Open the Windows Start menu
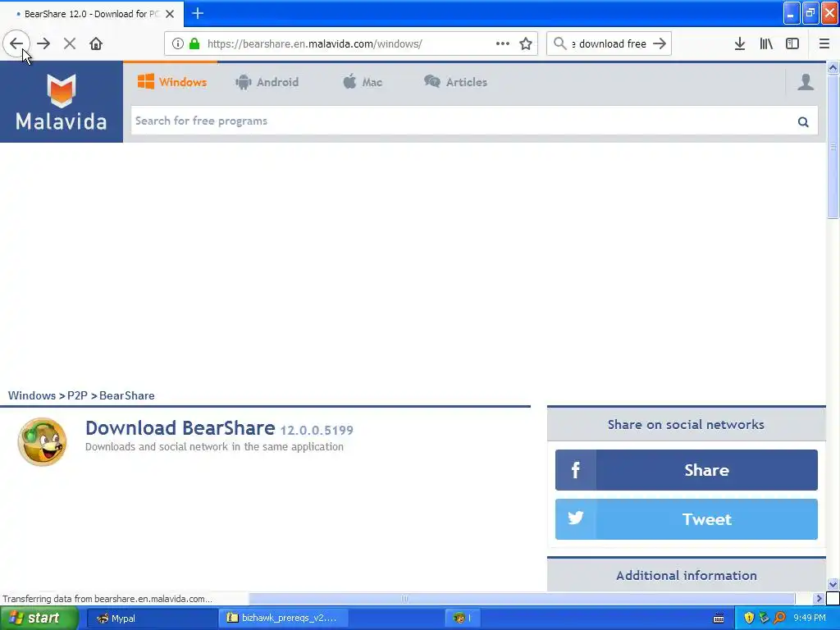 click(39, 619)
